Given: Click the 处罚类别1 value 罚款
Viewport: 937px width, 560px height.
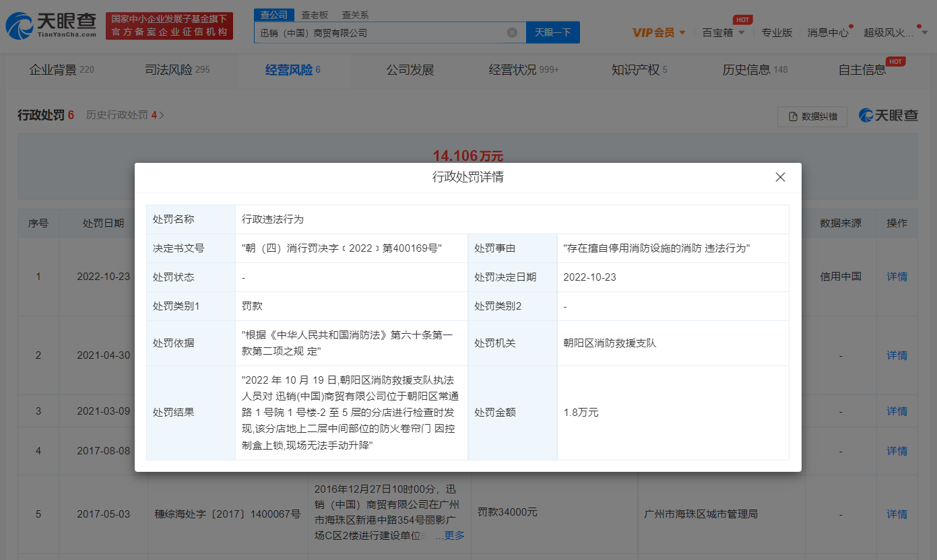Looking at the screenshot, I should point(252,306).
